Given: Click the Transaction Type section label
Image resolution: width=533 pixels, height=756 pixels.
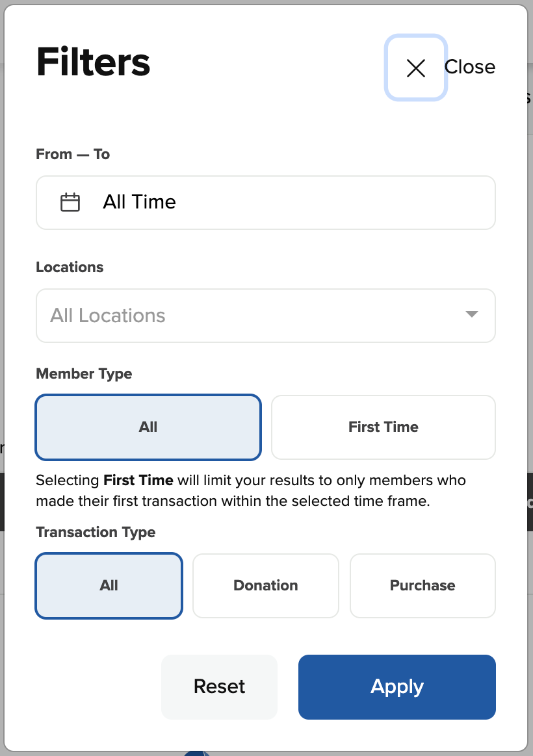Looking at the screenshot, I should 96,533.
